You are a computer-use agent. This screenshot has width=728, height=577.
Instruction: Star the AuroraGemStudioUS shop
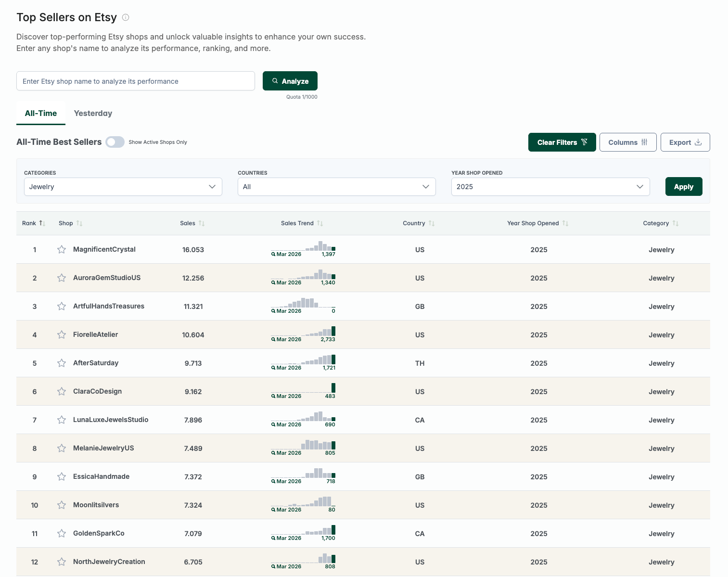(62, 278)
